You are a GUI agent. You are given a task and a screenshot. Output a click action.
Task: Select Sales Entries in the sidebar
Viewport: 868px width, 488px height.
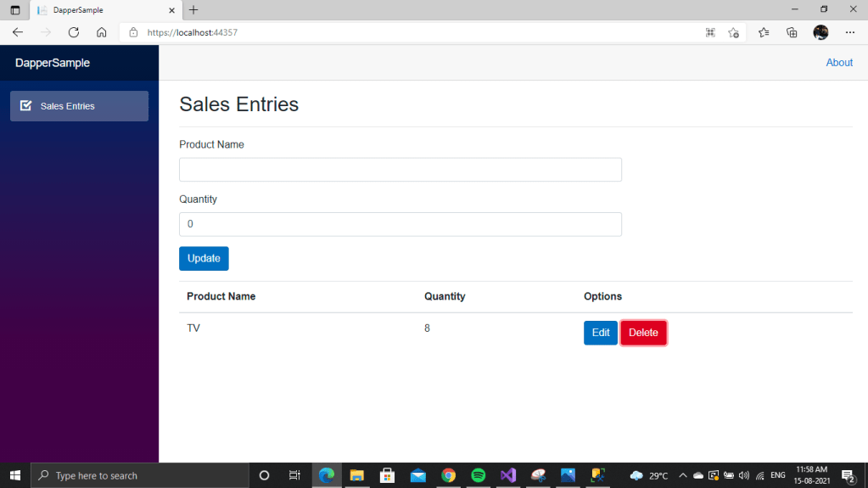coord(79,106)
